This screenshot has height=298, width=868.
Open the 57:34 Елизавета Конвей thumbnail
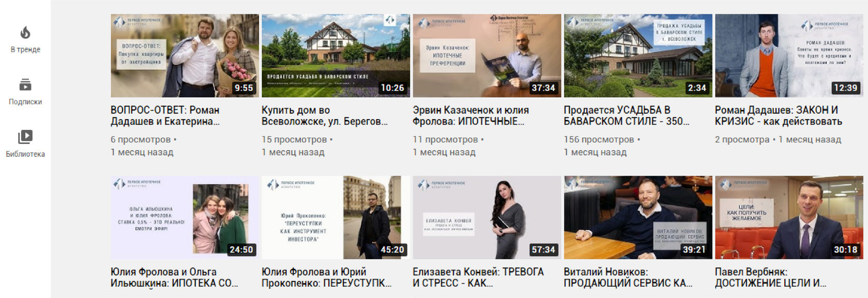487,217
